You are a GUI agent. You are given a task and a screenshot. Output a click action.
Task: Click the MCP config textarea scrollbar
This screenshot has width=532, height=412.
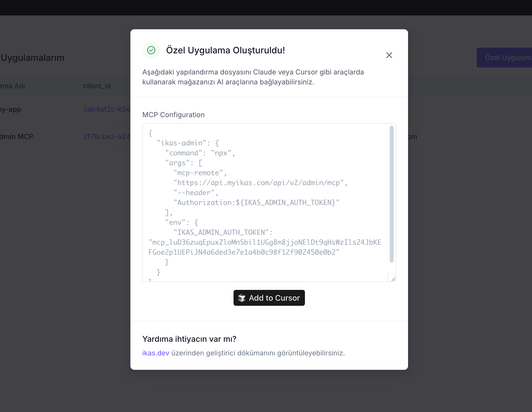click(x=391, y=194)
